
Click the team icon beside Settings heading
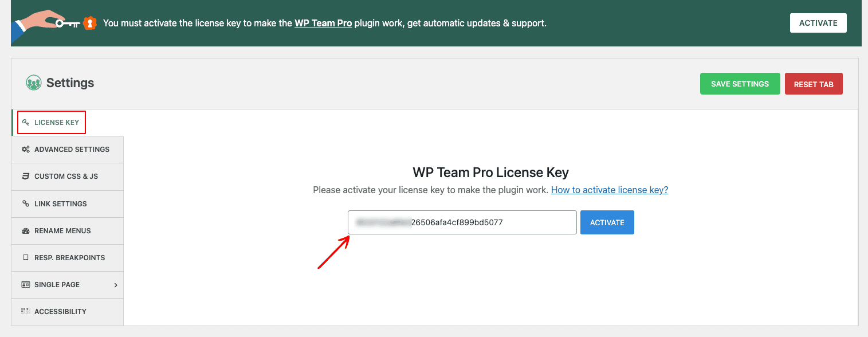(33, 83)
